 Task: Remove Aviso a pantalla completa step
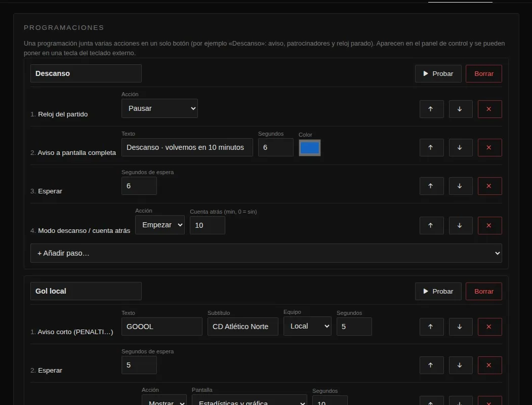point(489,147)
